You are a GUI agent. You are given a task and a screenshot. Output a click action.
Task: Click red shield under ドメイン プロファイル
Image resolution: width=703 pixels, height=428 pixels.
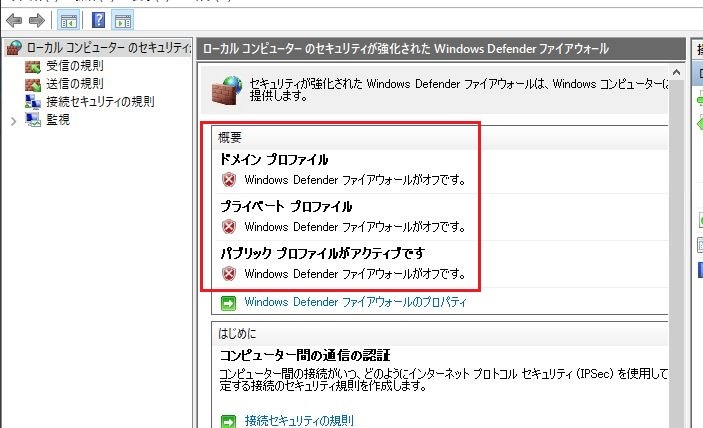(x=229, y=180)
